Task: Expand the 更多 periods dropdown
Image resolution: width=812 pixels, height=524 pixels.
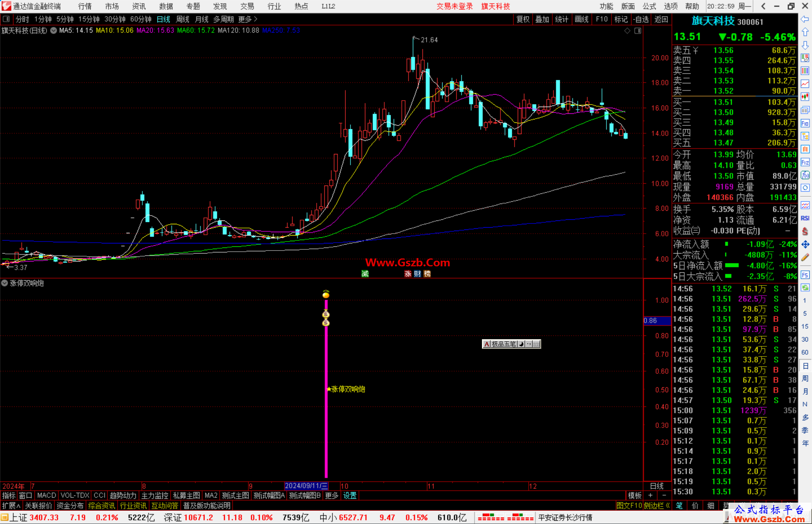Action: point(248,19)
